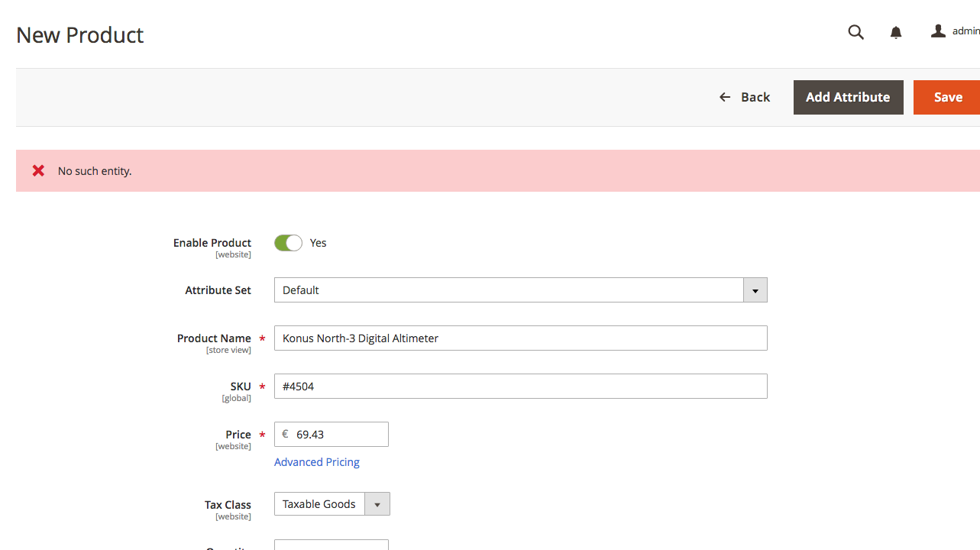This screenshot has width=980, height=550.
Task: Click the admin avatar icon
Action: [x=938, y=31]
